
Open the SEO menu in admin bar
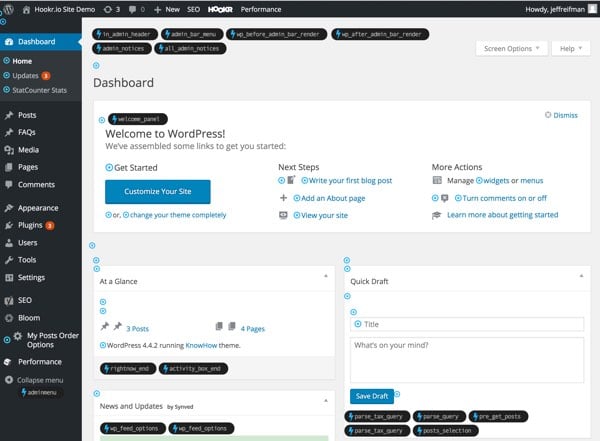coord(193,9)
